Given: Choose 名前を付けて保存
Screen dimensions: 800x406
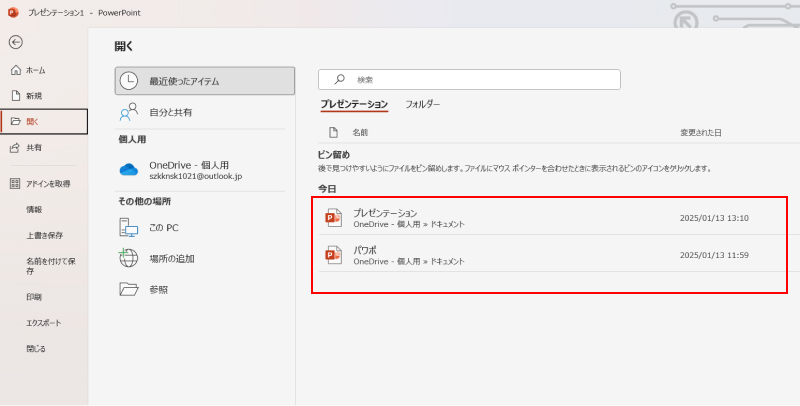Looking at the screenshot, I should 51,266.
